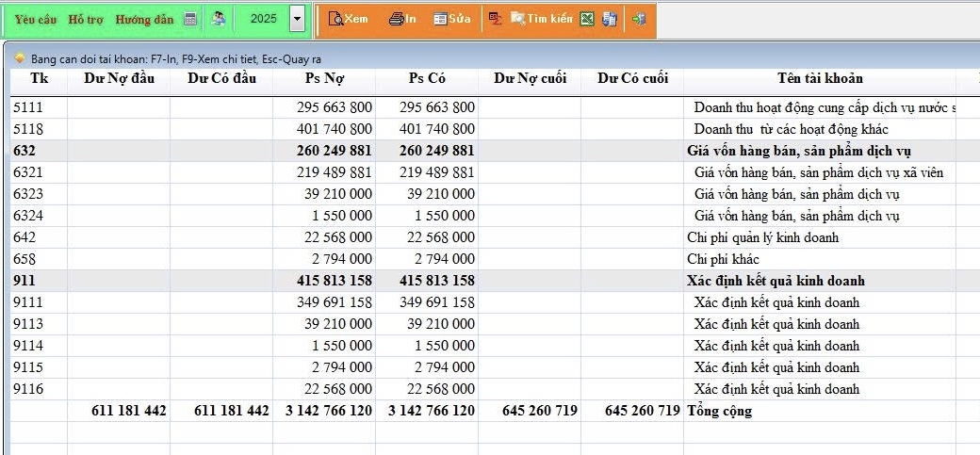This screenshot has height=455, width=980.
Task: Click the Sửa (edit) button
Action: 452,19
